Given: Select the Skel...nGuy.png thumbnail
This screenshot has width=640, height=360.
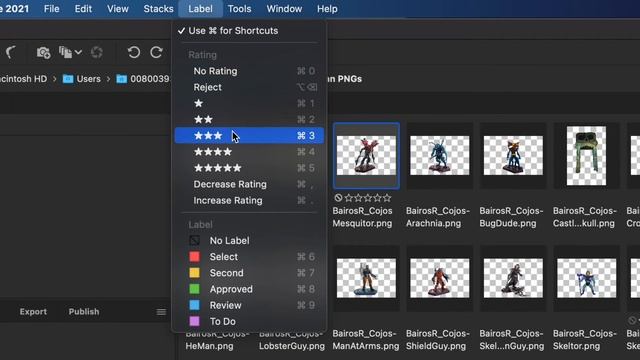Looking at the screenshot, I should pyautogui.click(x=513, y=278).
